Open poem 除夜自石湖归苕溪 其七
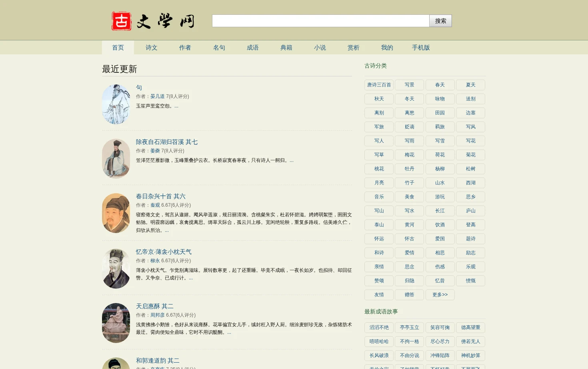588x369 pixels. coord(167,142)
